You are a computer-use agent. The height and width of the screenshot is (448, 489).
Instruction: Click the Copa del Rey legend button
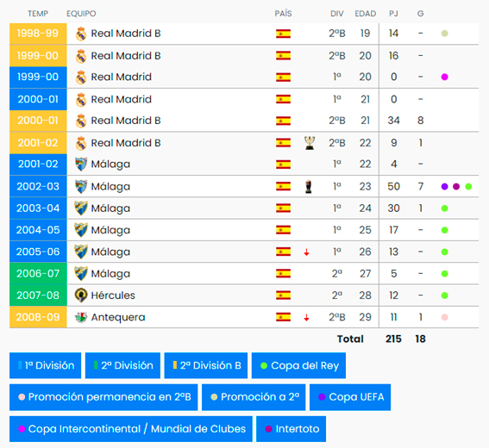point(298,365)
